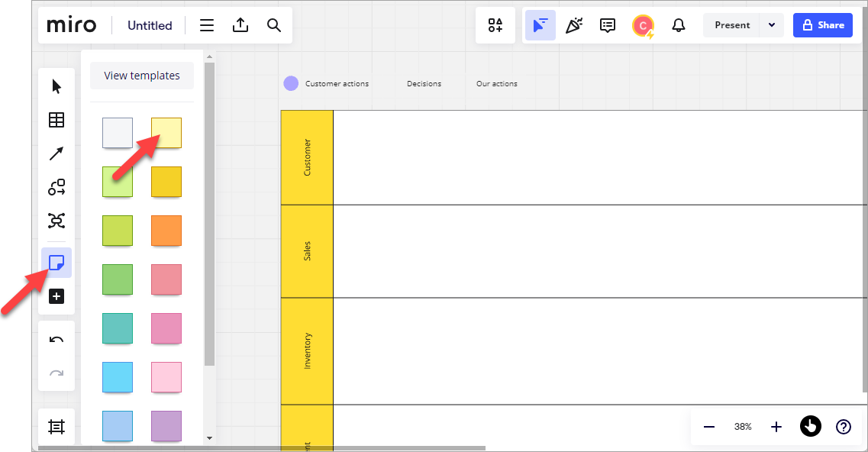Click the View templates button
This screenshot has height=452, width=868.
(142, 76)
